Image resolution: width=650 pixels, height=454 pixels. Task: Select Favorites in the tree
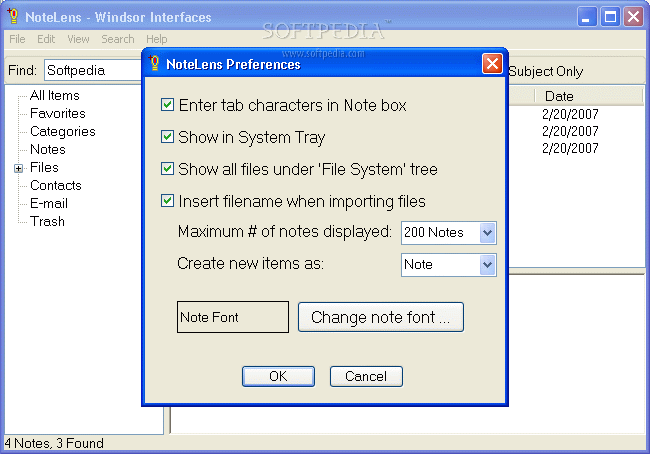pyautogui.click(x=58, y=113)
